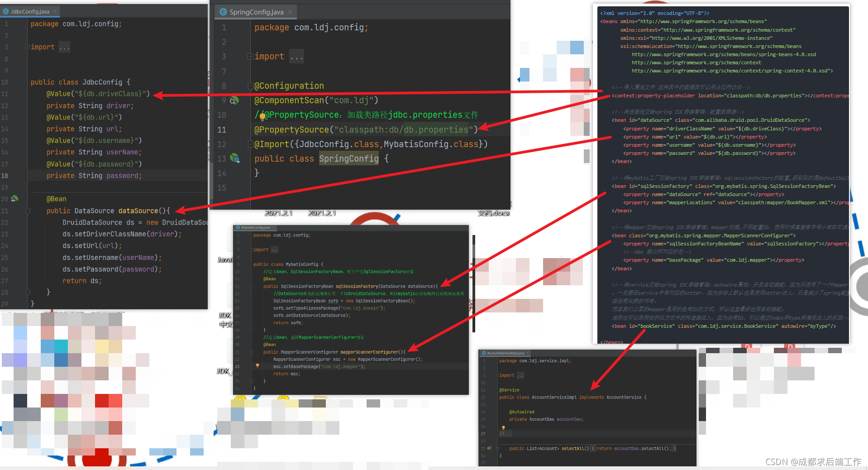Click the Spring config gutter icon at line 13

click(234, 158)
